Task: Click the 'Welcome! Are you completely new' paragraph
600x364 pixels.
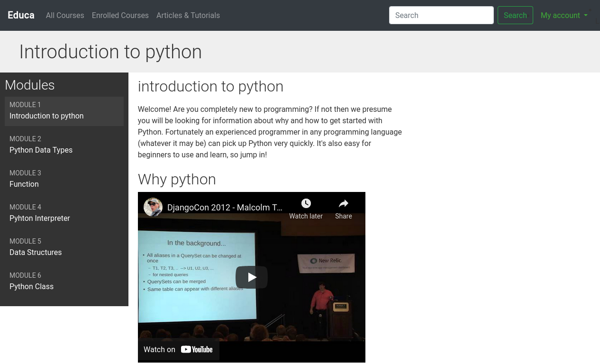Action: coord(270,132)
